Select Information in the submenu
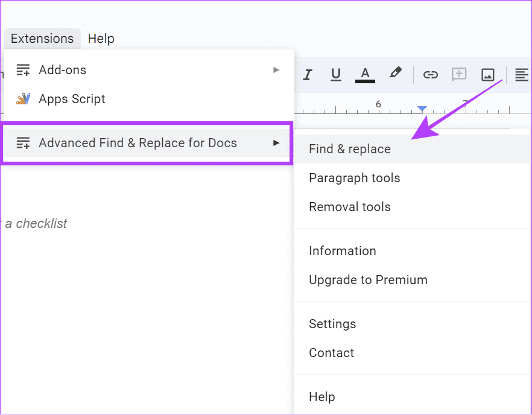Viewport: 532px width, 415px height. pos(411,251)
